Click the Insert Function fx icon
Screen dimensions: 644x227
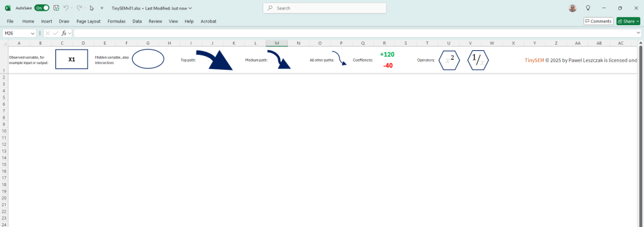pos(64,33)
